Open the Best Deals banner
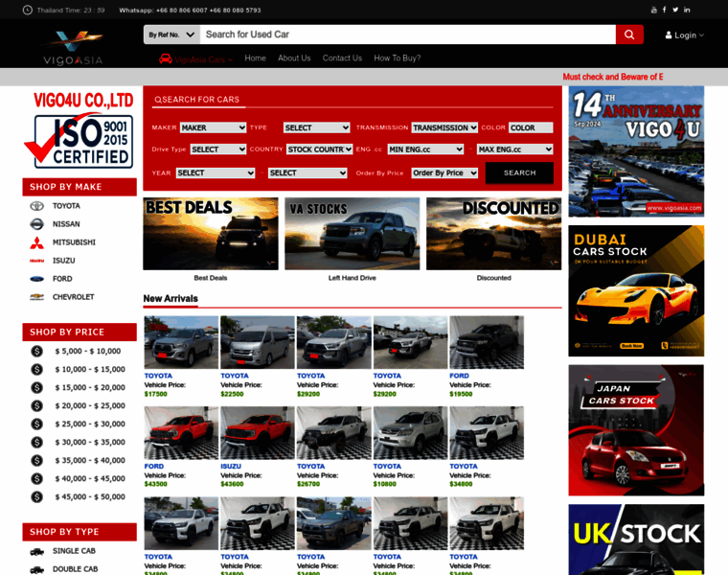This screenshot has height=575, width=728. [211, 234]
